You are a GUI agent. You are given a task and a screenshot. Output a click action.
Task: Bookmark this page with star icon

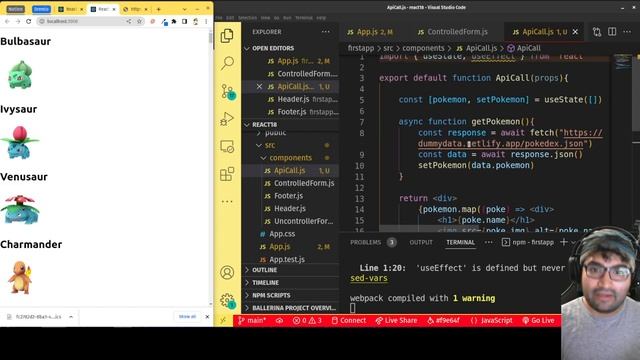[x=139, y=21]
